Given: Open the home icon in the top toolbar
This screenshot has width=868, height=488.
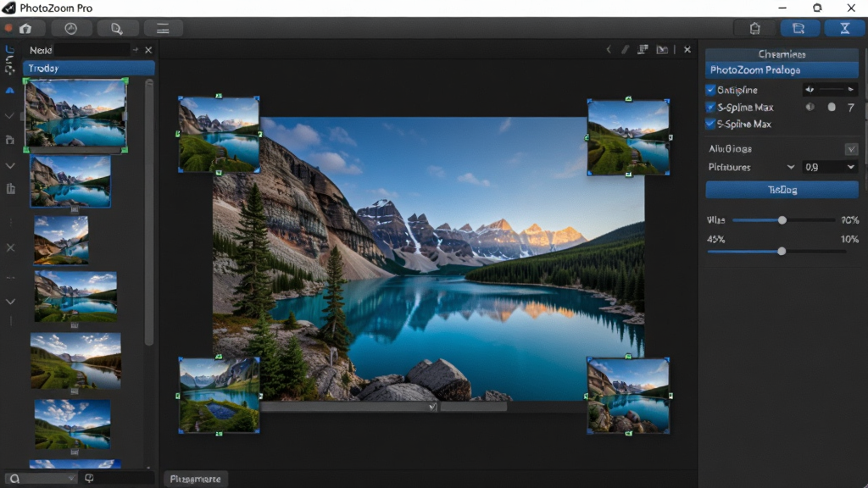Looking at the screenshot, I should click(25, 28).
